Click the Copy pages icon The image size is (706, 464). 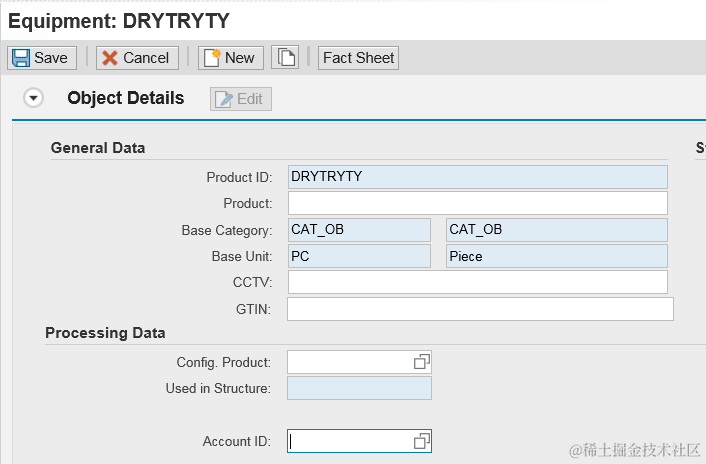tap(287, 58)
